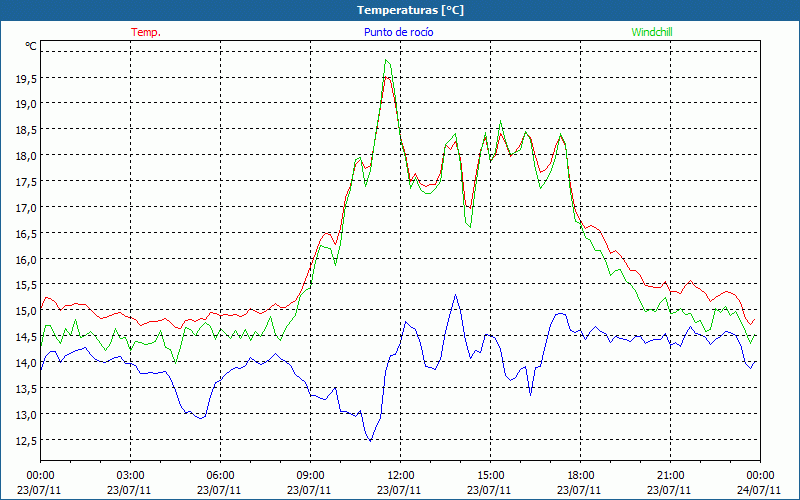
Task: Click the 'Temperaturas [°C]' chart title
Action: pos(410,10)
